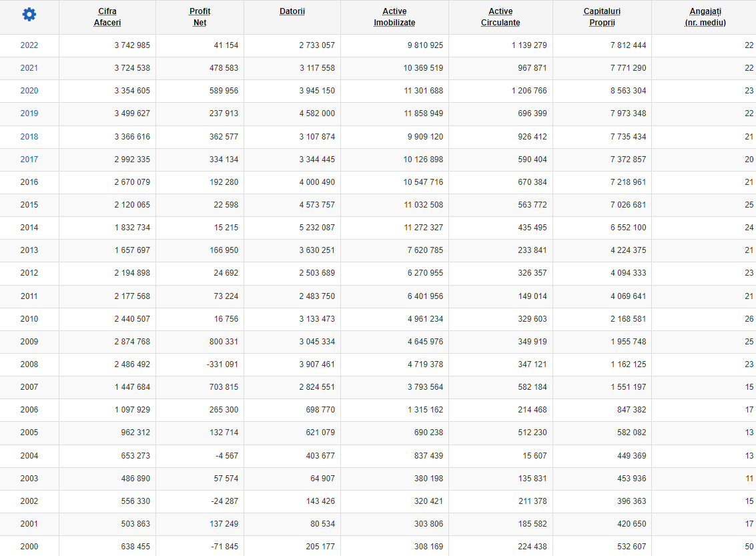Select the 2010 year cell

coord(29,319)
